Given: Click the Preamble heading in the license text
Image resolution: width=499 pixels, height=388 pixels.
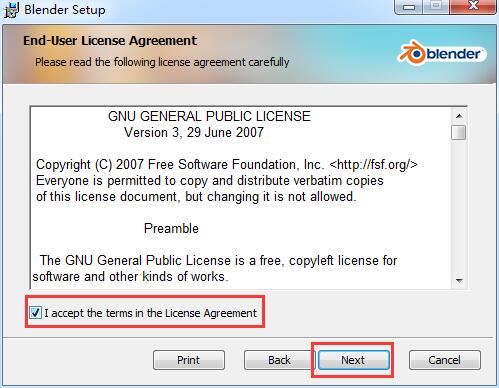Looking at the screenshot, I should pyautogui.click(x=171, y=228).
